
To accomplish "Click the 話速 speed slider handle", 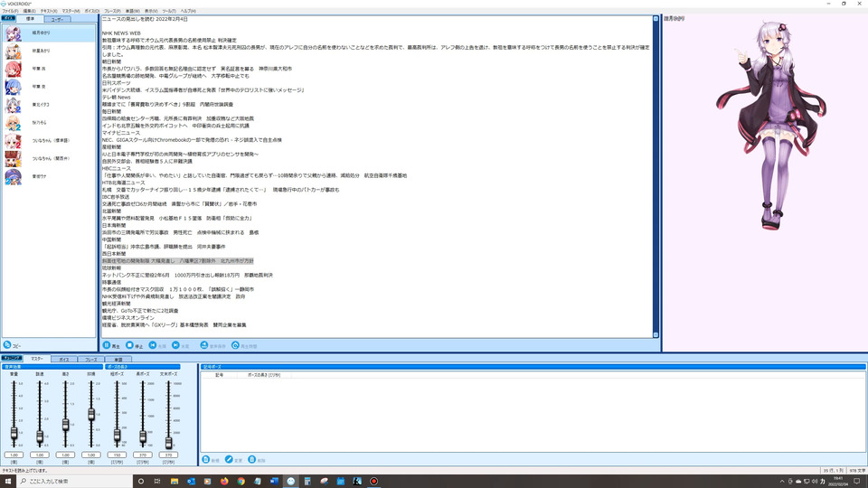I will point(40,437).
